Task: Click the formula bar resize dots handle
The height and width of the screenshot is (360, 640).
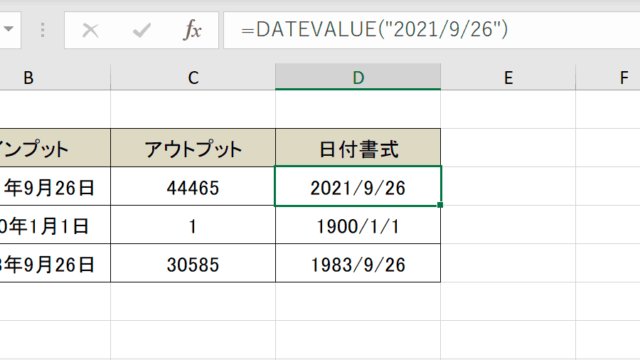Action: point(43,30)
